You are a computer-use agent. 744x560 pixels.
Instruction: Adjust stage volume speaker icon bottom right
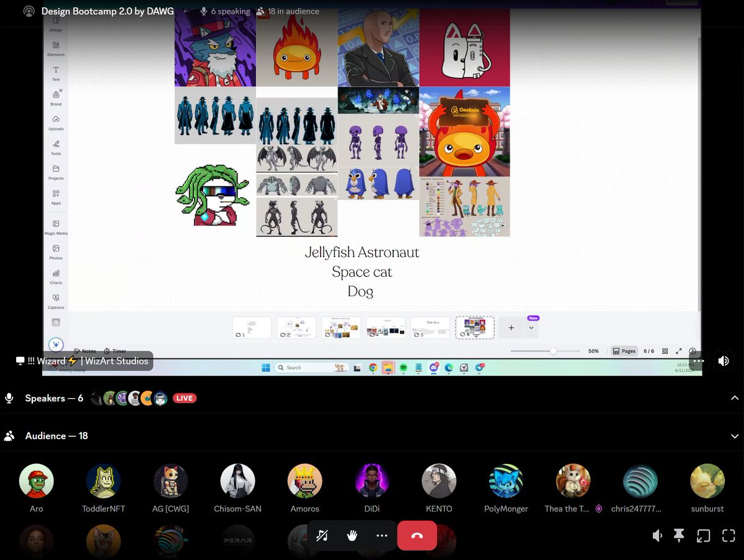pos(657,536)
